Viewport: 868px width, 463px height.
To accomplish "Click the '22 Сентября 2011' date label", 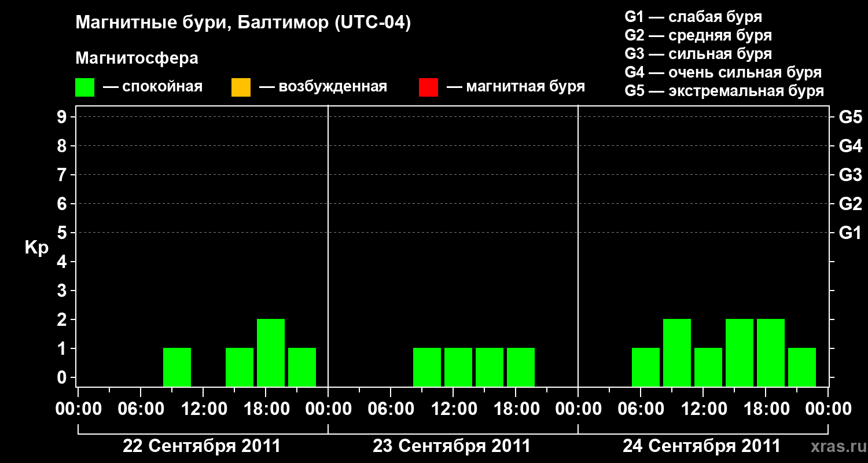I will 202,446.
